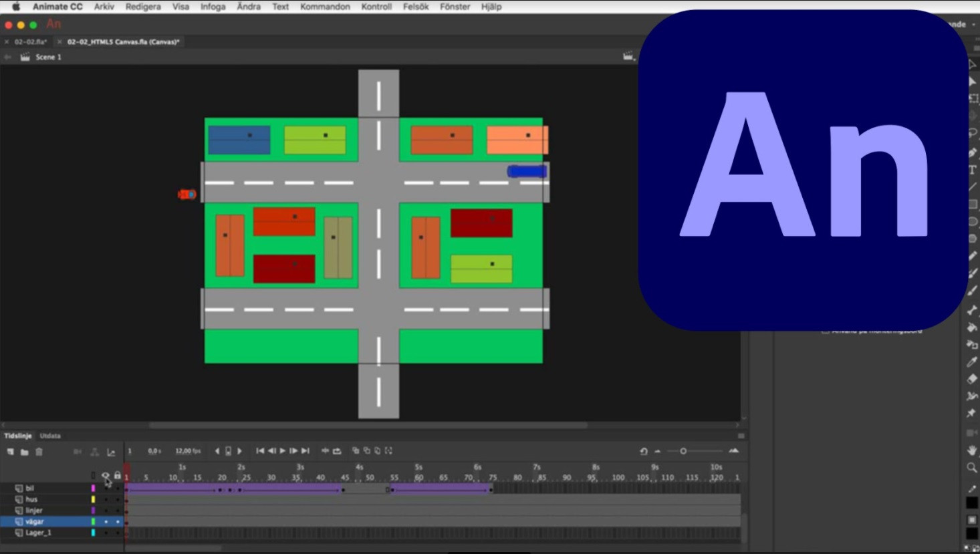Open the Fönster menu

tap(455, 7)
